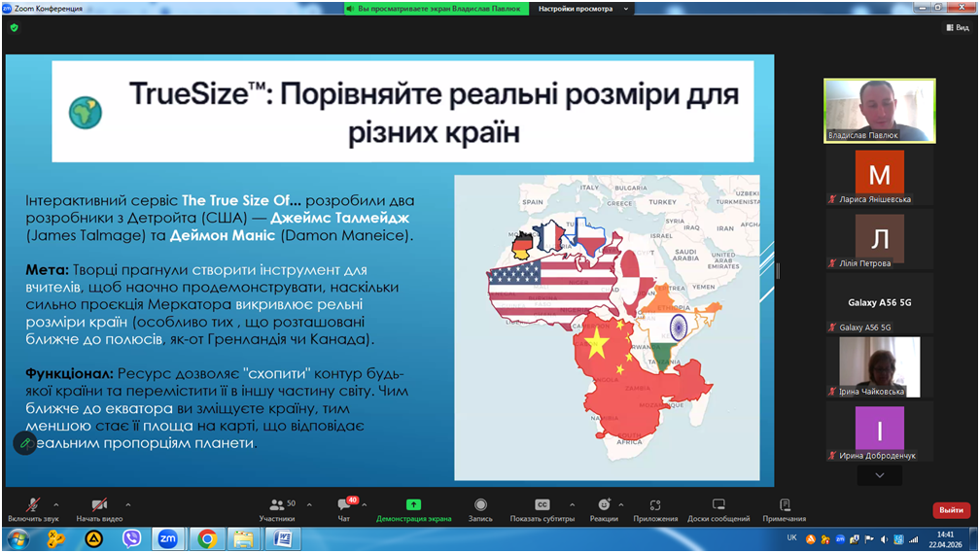Viewport: 980px width, 553px height.
Task: Unmute microphone with Включить звук
Action: tap(33, 508)
